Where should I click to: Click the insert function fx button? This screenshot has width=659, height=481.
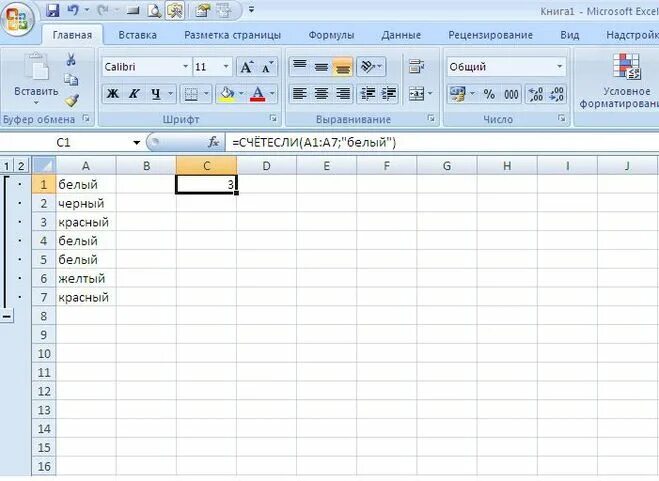[214, 142]
